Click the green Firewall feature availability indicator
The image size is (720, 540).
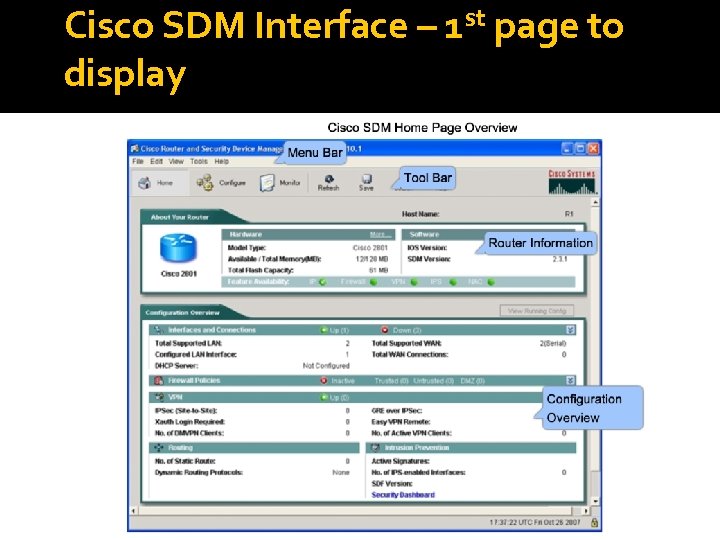373,282
